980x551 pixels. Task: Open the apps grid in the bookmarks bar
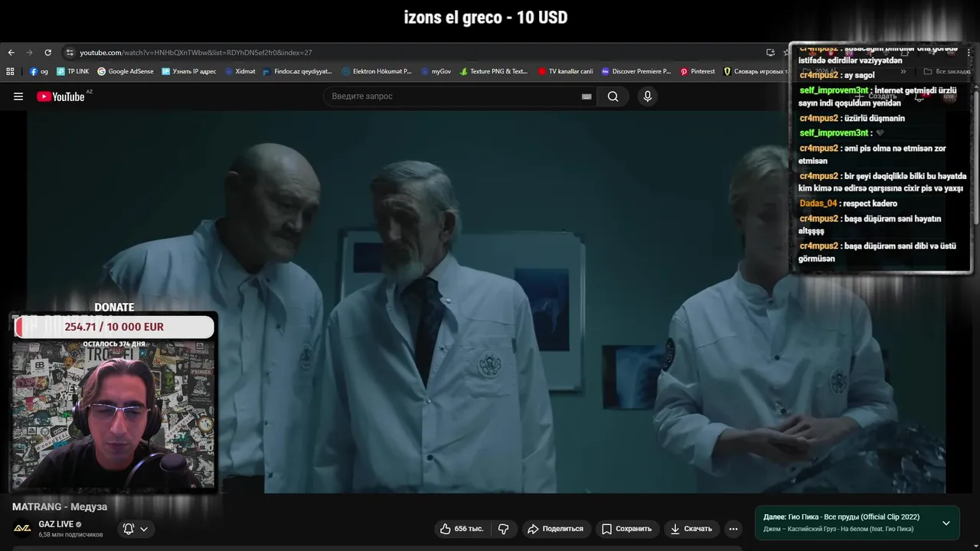tap(10, 71)
